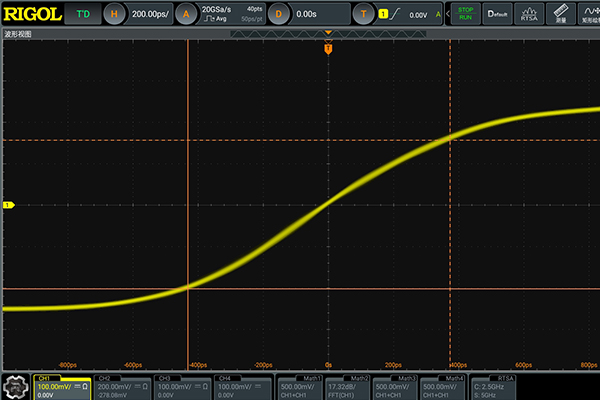The image size is (600, 400).
Task: Click the orange D delay icon
Action: point(279,14)
